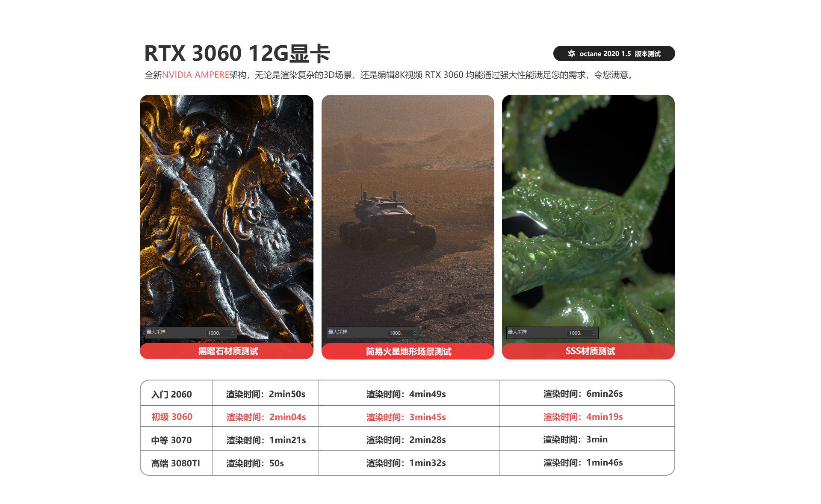Click the RTX 3060 12G显卡 heading

coord(237,54)
